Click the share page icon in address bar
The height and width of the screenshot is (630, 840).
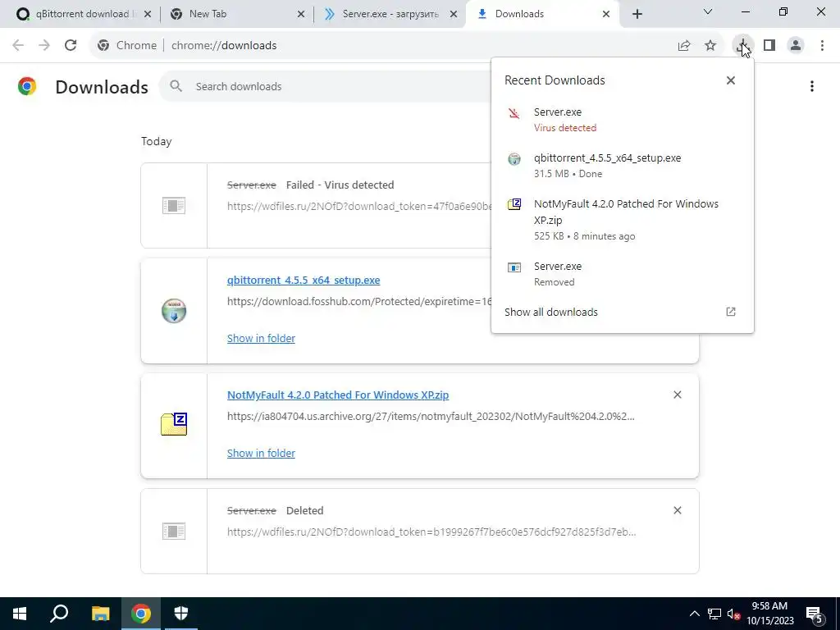(x=684, y=46)
